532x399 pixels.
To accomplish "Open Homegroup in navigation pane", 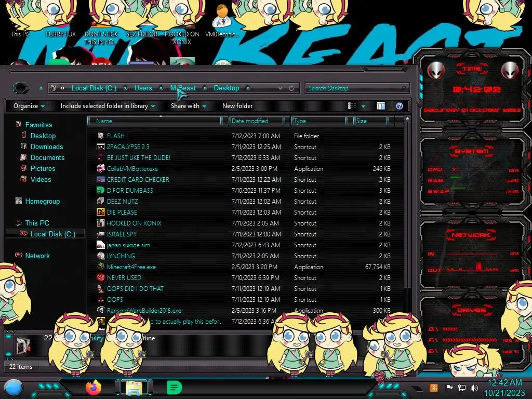I will [43, 201].
